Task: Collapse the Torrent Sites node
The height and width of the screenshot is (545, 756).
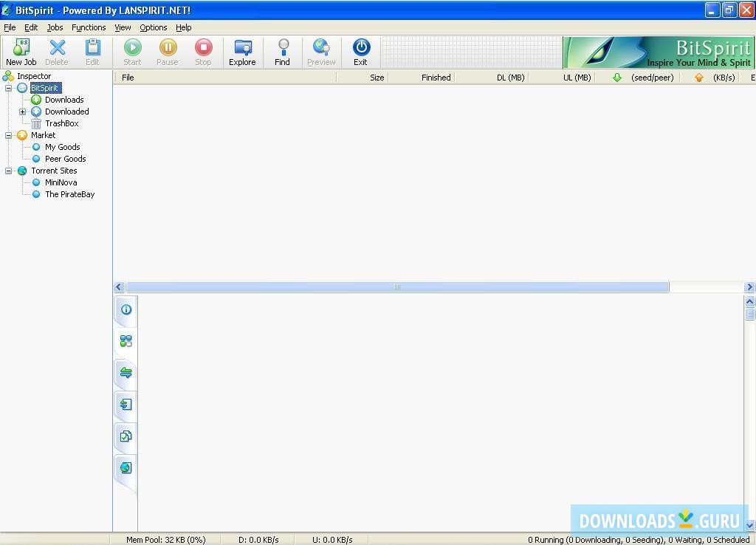Action: click(x=9, y=171)
